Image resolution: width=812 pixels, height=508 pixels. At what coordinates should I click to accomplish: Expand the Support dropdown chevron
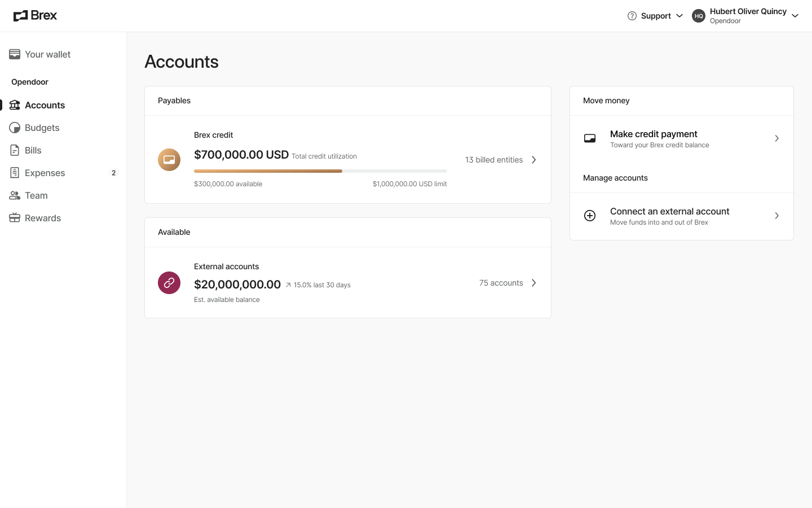[679, 16]
